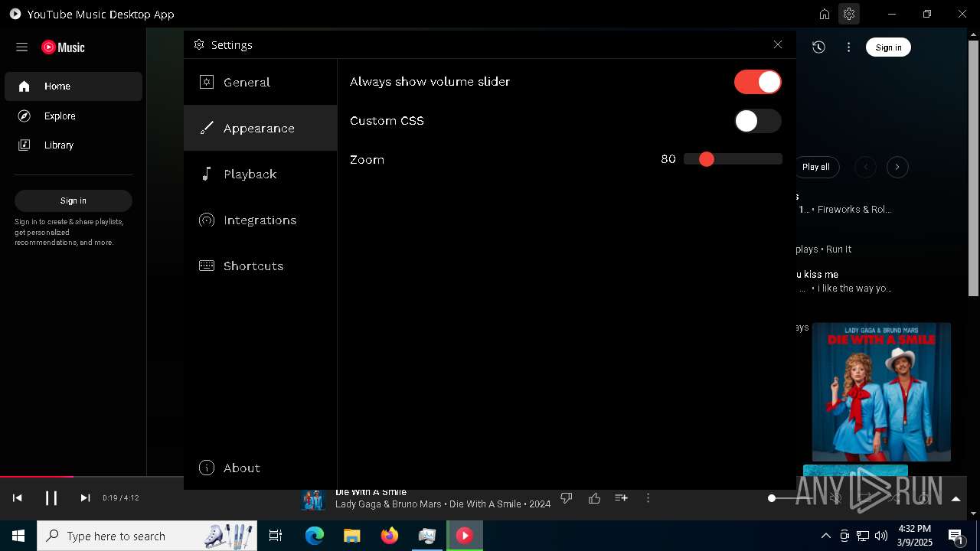
Task: Click the home icon in title bar
Action: [825, 14]
